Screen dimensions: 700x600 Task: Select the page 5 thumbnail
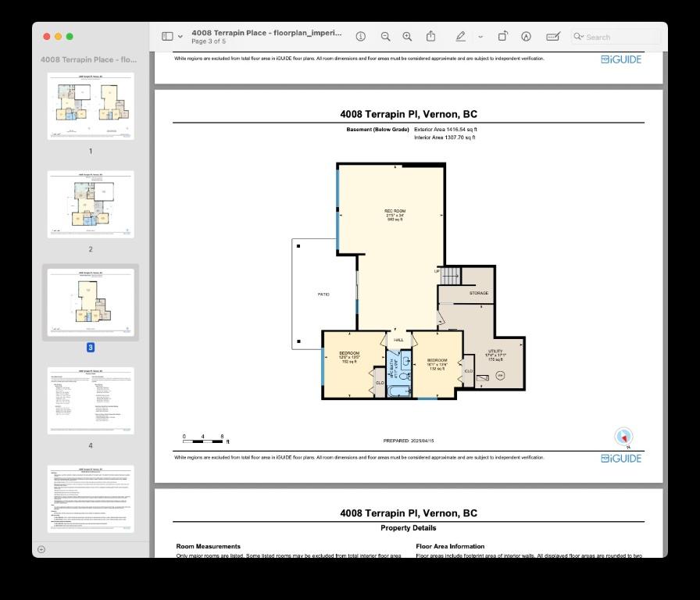[x=91, y=498]
